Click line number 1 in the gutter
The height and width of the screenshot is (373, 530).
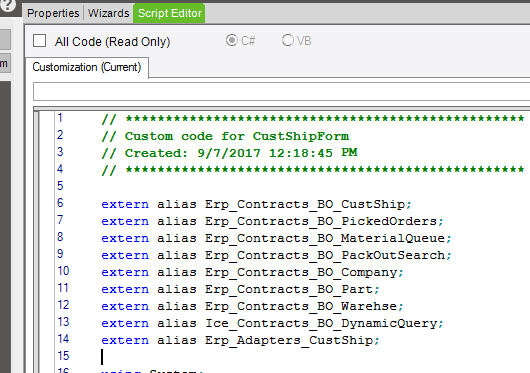tap(60, 118)
